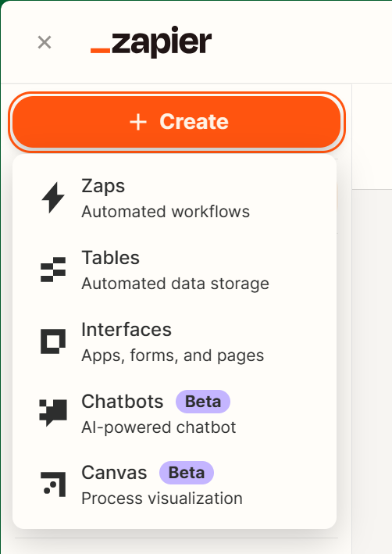Click the Canvas icon

[x=53, y=484]
